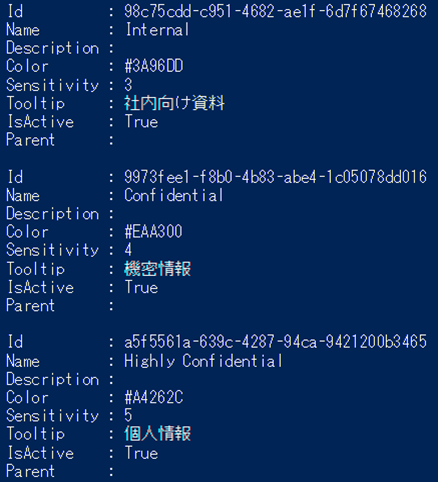Click the tooltip text 社内向け資料
This screenshot has width=438, height=482.
coord(174,103)
